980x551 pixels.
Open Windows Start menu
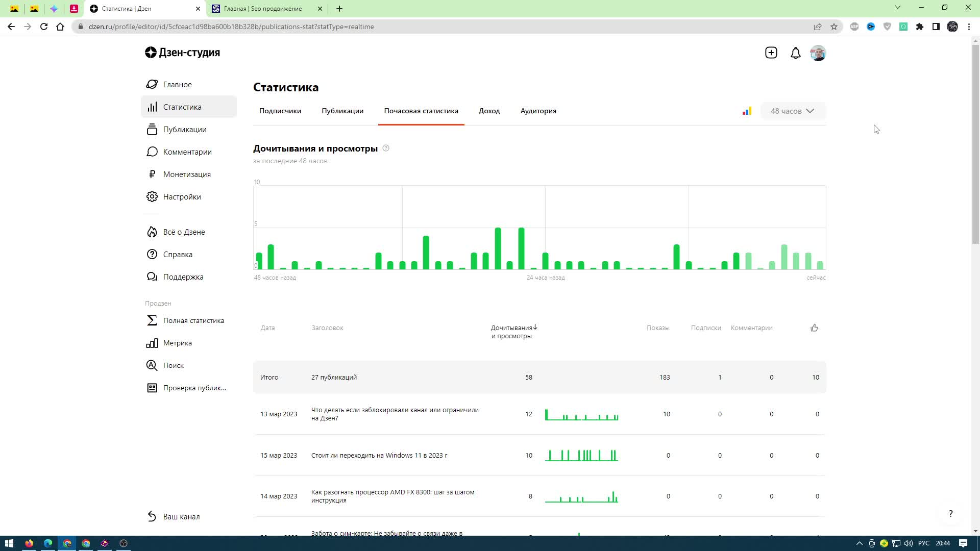point(9,543)
